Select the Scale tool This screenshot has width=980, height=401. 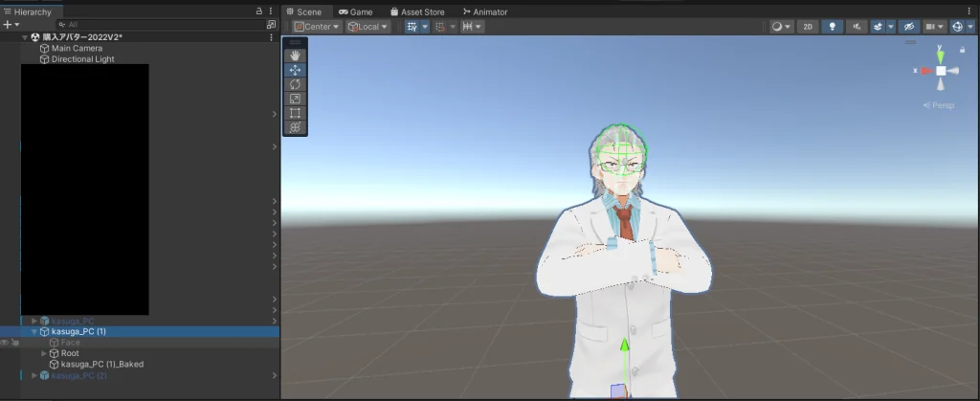click(x=295, y=99)
